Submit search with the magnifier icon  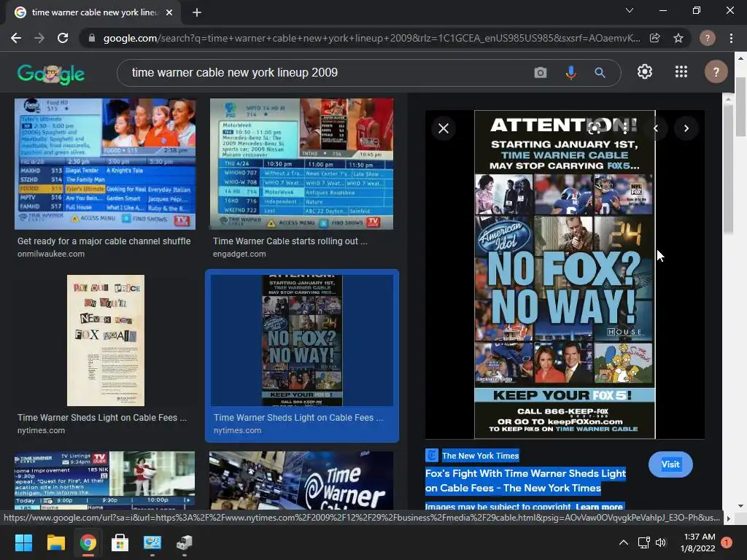click(x=600, y=72)
